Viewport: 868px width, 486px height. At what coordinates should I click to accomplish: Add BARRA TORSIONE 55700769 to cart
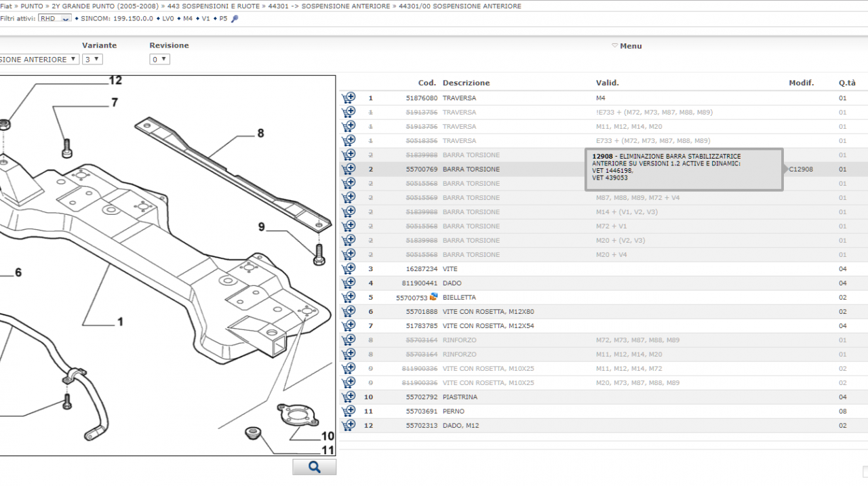[349, 169]
